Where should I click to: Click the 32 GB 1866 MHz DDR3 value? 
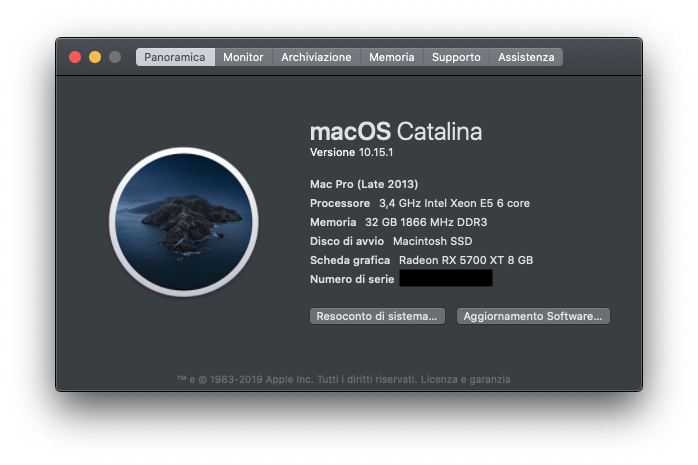[x=426, y=222]
